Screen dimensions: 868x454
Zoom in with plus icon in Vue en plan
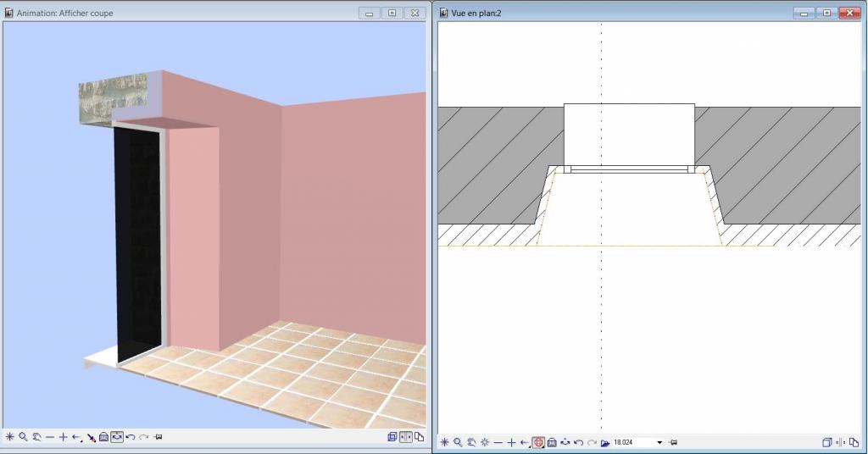tap(511, 442)
